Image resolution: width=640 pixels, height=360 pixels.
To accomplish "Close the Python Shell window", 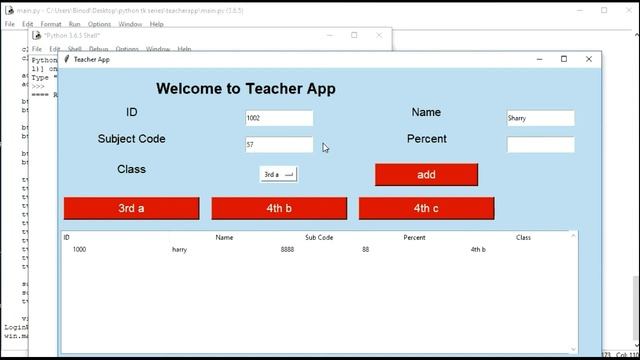I will coord(379,35).
